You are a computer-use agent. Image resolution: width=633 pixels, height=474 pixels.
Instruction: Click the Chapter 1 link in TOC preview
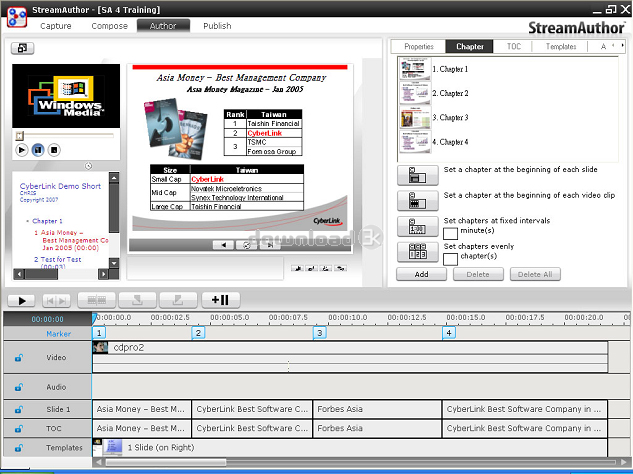tap(47, 221)
